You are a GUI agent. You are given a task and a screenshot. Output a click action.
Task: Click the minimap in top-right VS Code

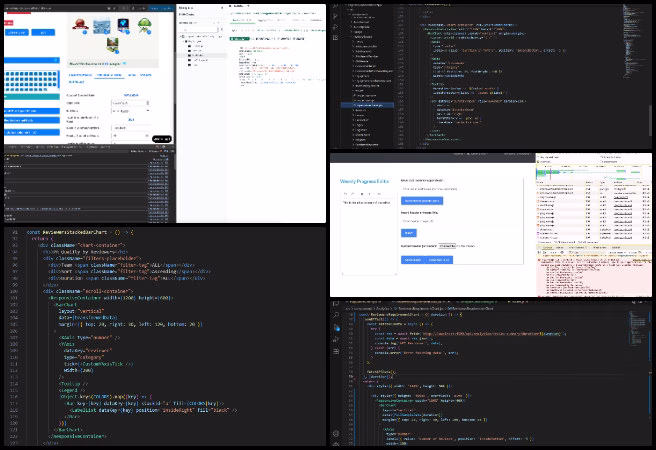click(x=633, y=42)
